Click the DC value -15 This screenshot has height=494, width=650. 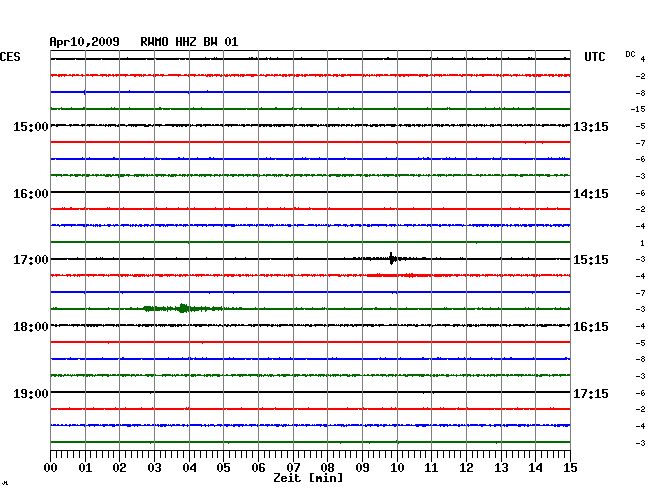click(638, 109)
